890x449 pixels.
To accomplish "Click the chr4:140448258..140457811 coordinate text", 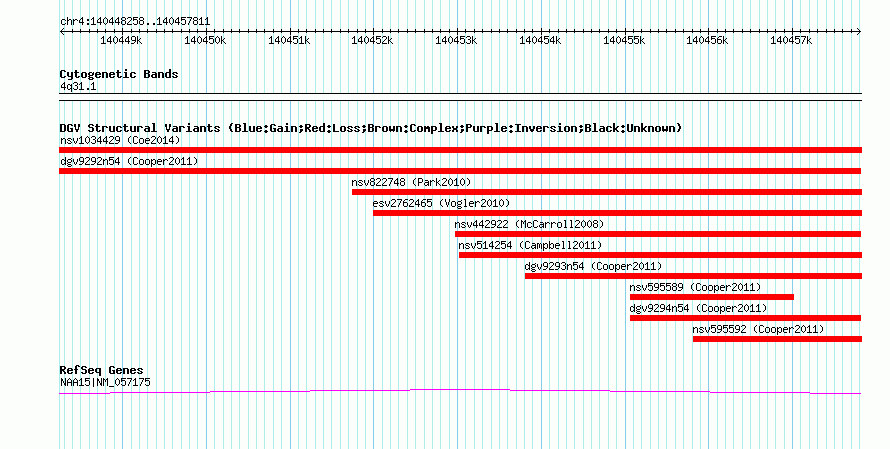I will pos(135,22).
